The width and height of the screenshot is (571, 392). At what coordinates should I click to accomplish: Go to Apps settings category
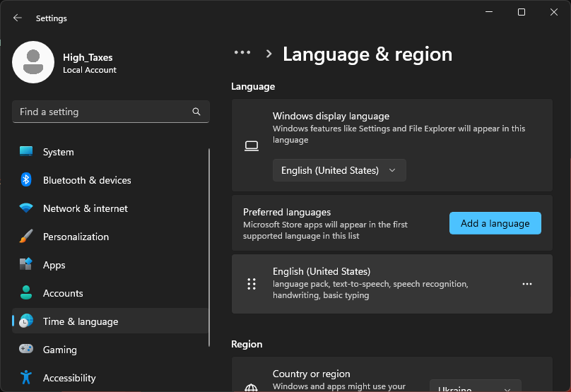click(54, 265)
